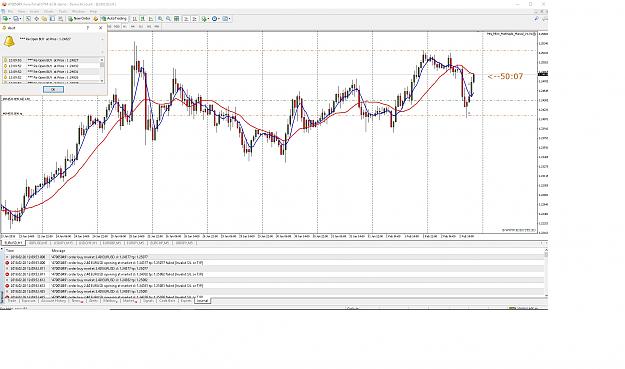Open dropdown arrow beside indicators icon
Image resolution: width=625 pixels, height=369 pixels.
click(208, 19)
